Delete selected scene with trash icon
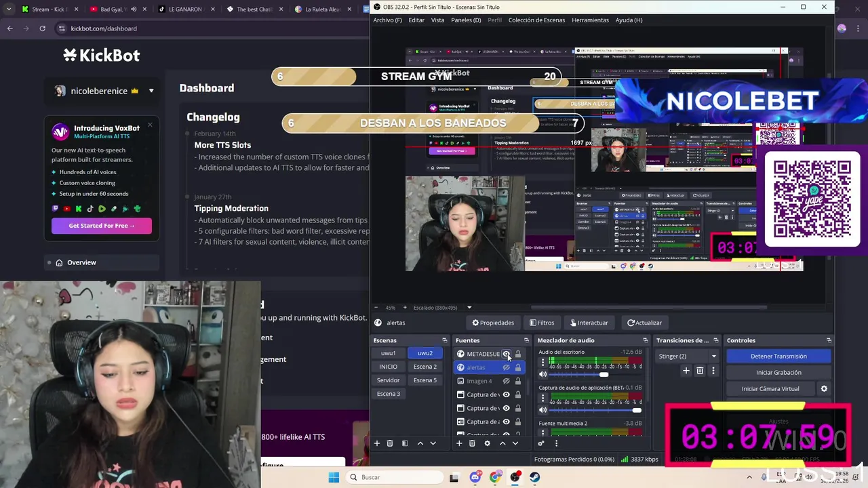This screenshot has width=868, height=488. coord(390,443)
